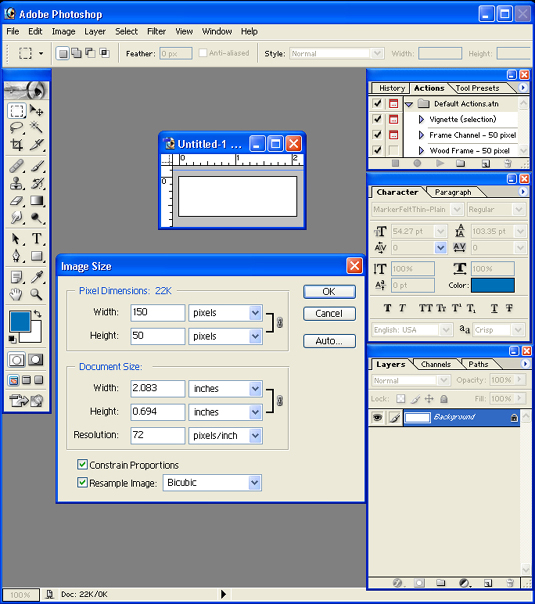Image resolution: width=535 pixels, height=604 pixels.
Task: Toggle dialog box for Wood Frame action
Action: [x=393, y=150]
